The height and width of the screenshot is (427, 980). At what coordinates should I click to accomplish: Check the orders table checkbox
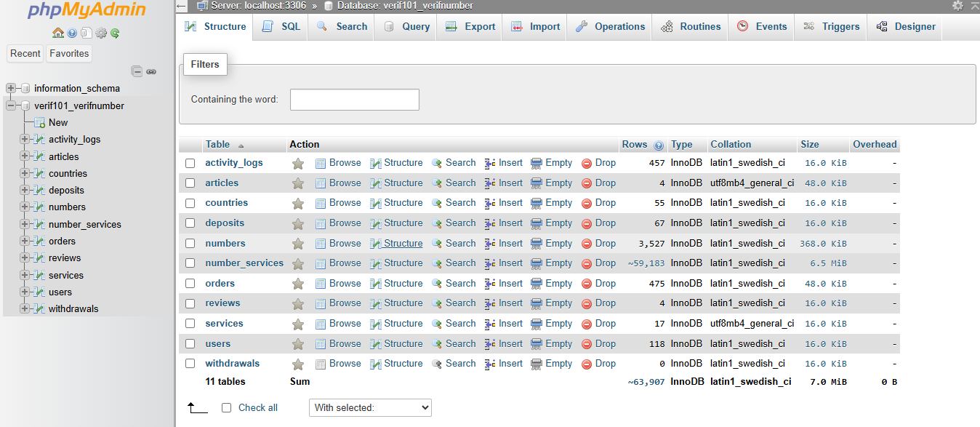click(190, 284)
